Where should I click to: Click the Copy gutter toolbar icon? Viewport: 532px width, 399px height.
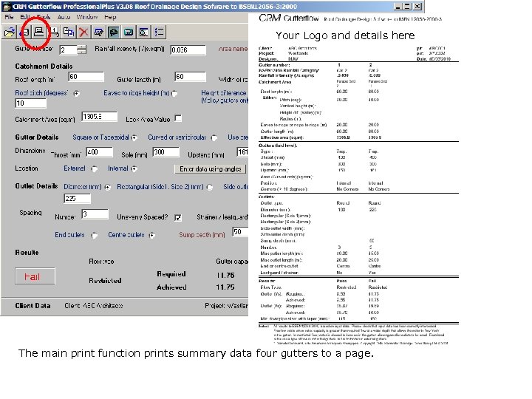(x=69, y=33)
